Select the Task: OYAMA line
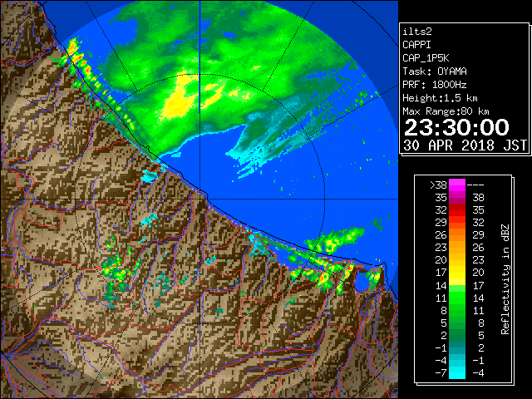The width and height of the screenshot is (532, 399). [x=435, y=71]
